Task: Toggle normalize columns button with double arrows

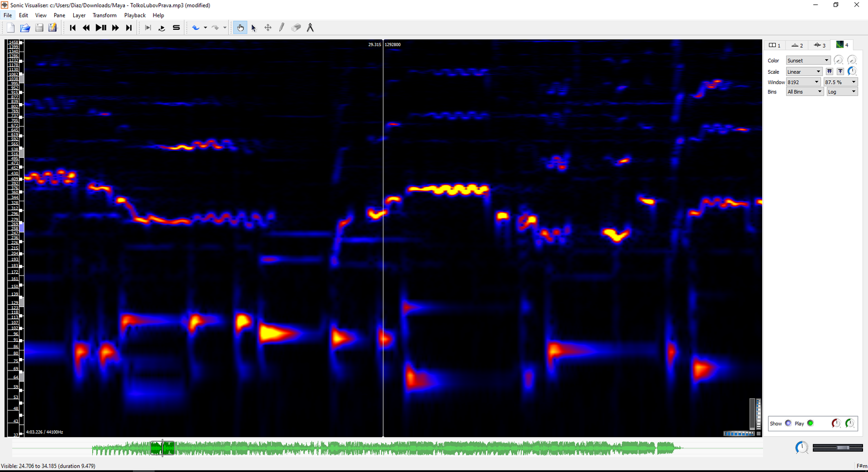Action: (x=829, y=72)
